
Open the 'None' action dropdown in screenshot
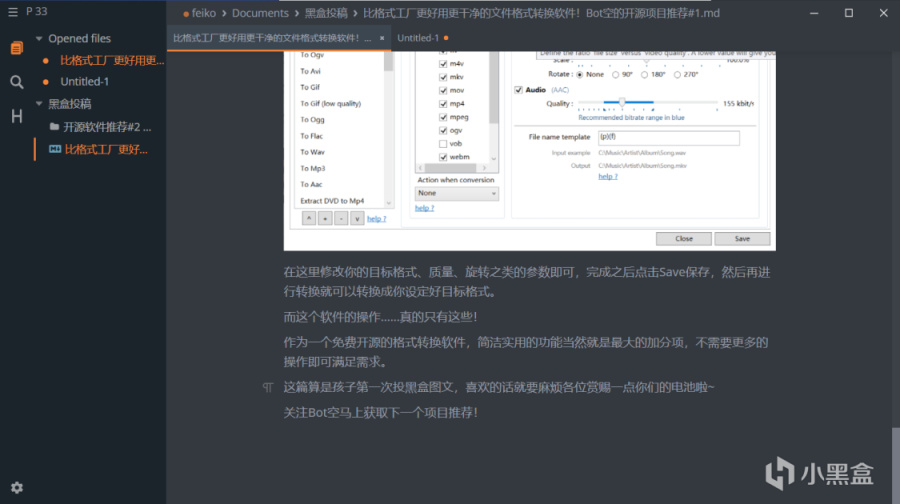(456, 193)
